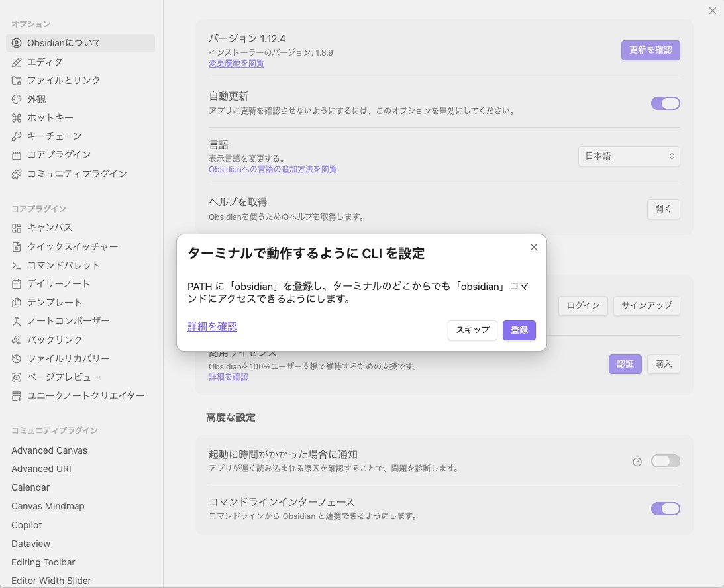Select the Obsidianについて account icon
Viewport: 724px width, 588px height.
(16, 44)
